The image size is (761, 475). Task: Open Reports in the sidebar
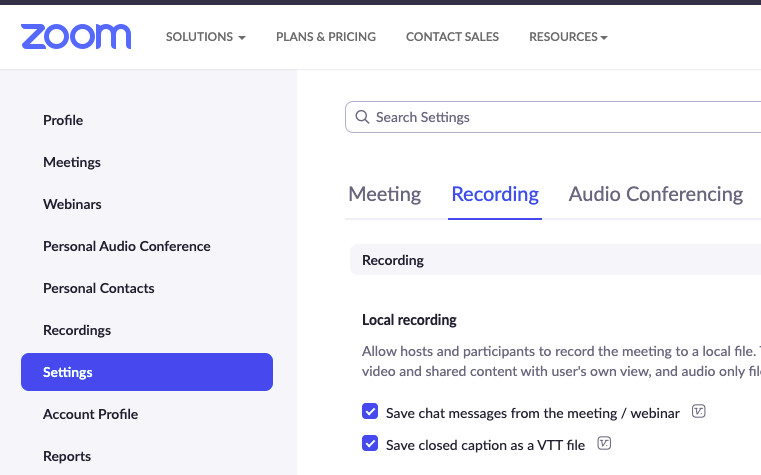tap(67, 457)
